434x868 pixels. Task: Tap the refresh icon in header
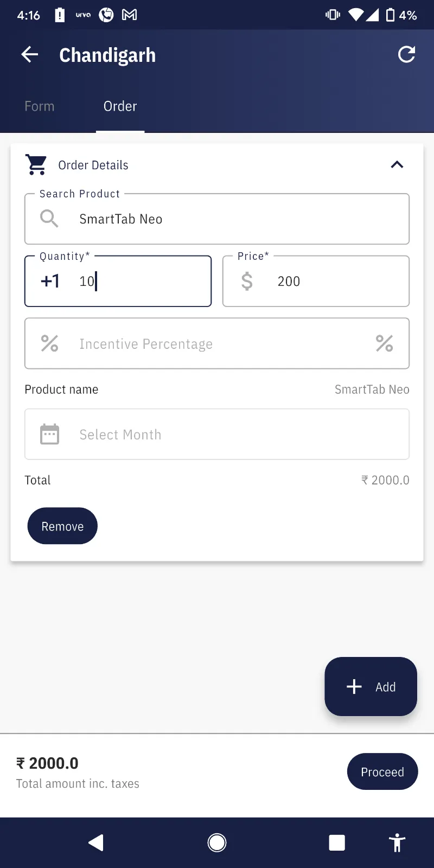(x=406, y=54)
